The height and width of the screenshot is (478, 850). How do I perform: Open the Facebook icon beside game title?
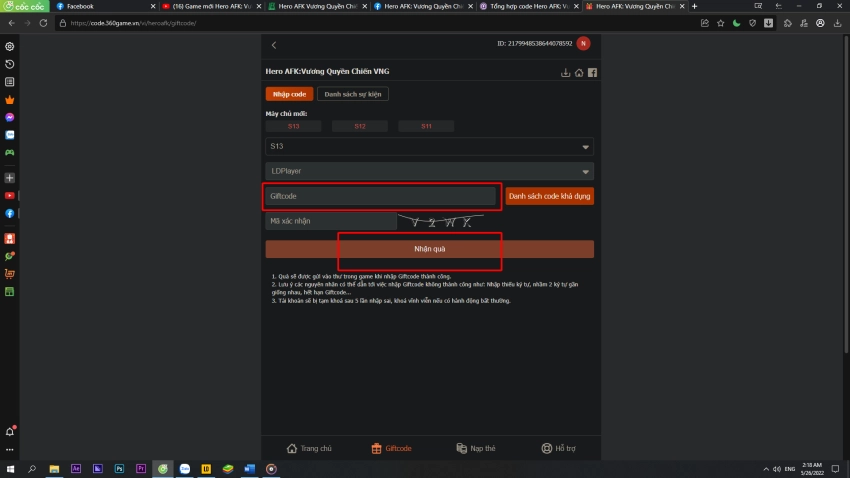pos(593,73)
